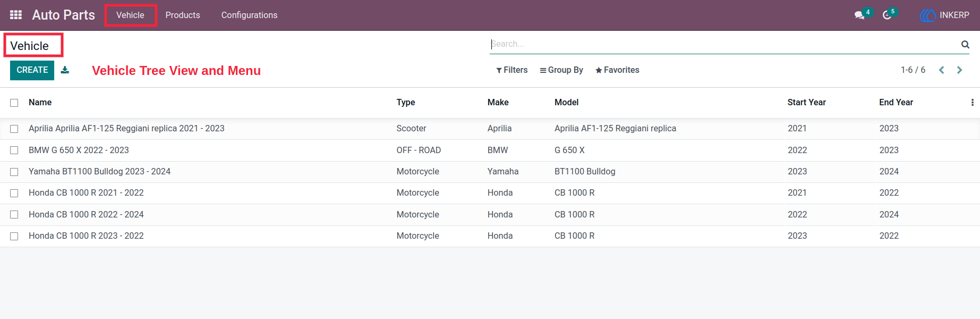Toggle the select-all header checkbox

pos(14,103)
